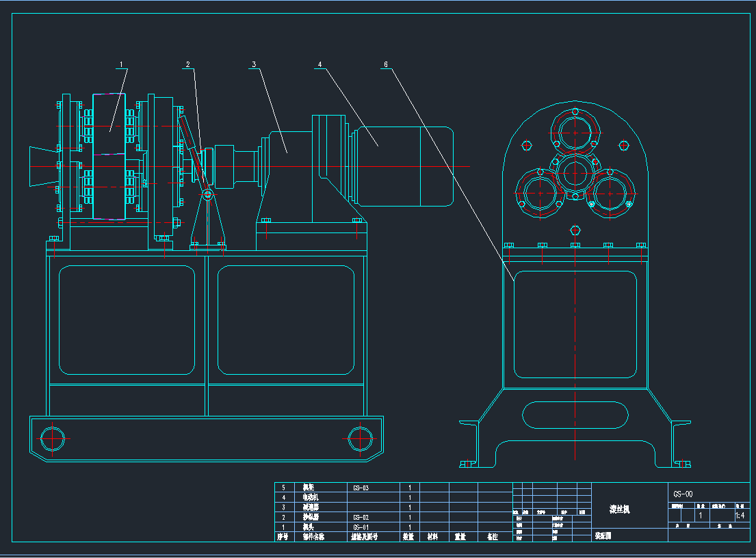Viewport: 756px width, 558px height.
Task: Click the GS-00 drawing number in title block
Action: (x=683, y=493)
